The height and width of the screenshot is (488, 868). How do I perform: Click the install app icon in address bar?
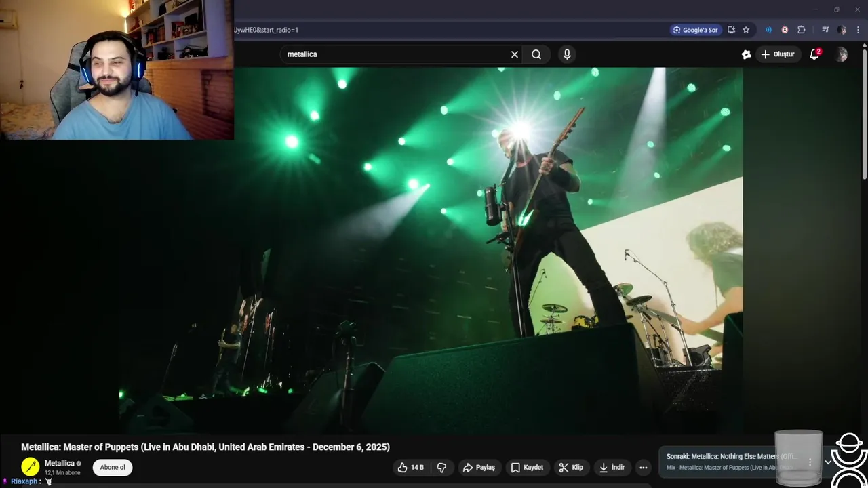pyautogui.click(x=731, y=30)
